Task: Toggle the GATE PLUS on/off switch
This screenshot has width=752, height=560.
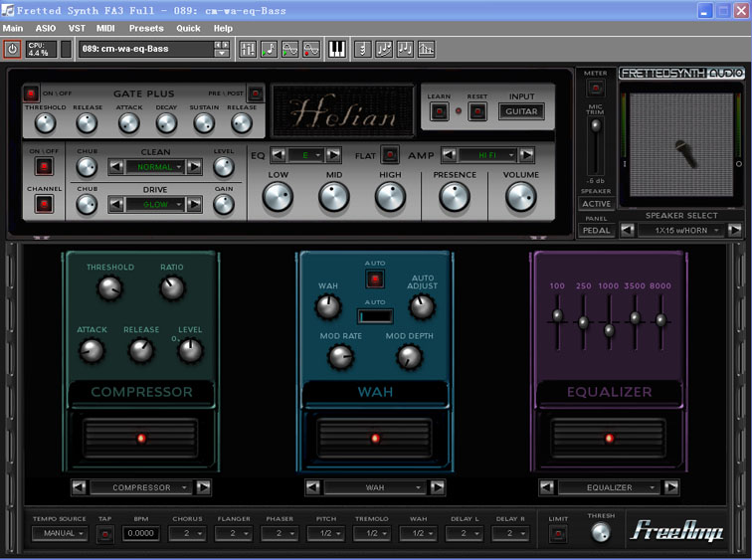Action: [31, 93]
